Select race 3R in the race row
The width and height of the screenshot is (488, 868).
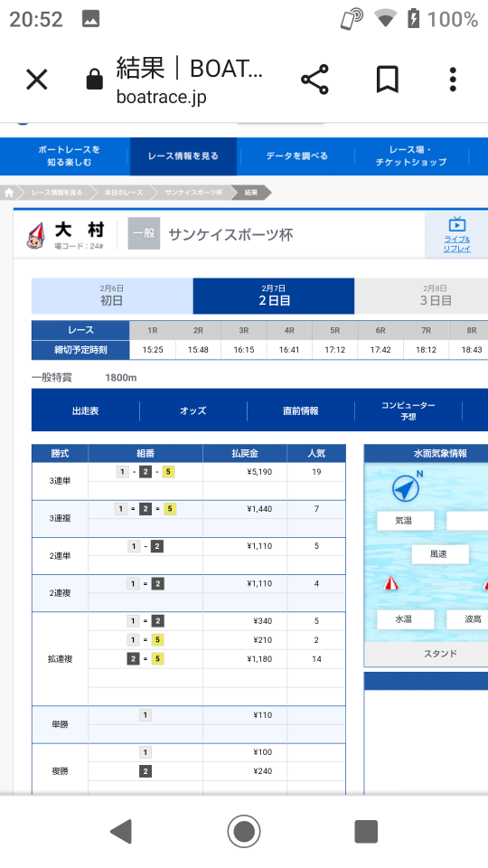pyautogui.click(x=243, y=331)
